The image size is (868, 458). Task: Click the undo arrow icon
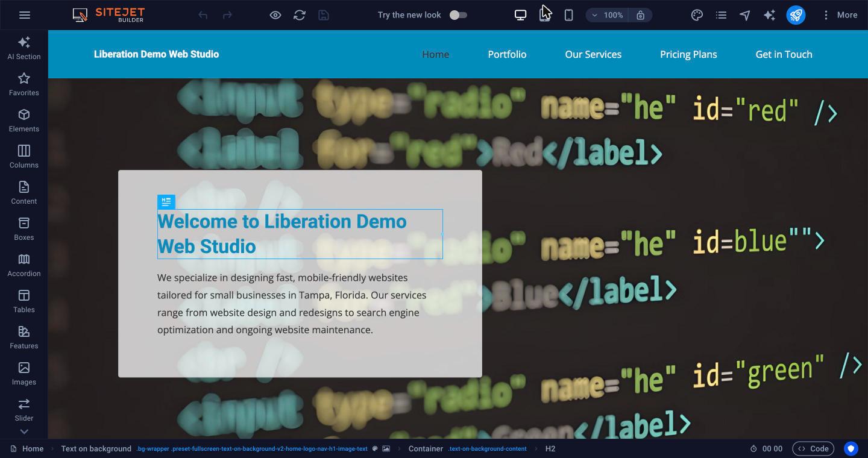click(203, 15)
